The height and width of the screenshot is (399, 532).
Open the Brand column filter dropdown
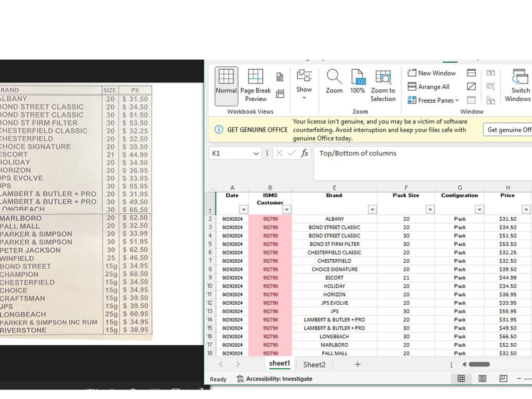(x=372, y=209)
